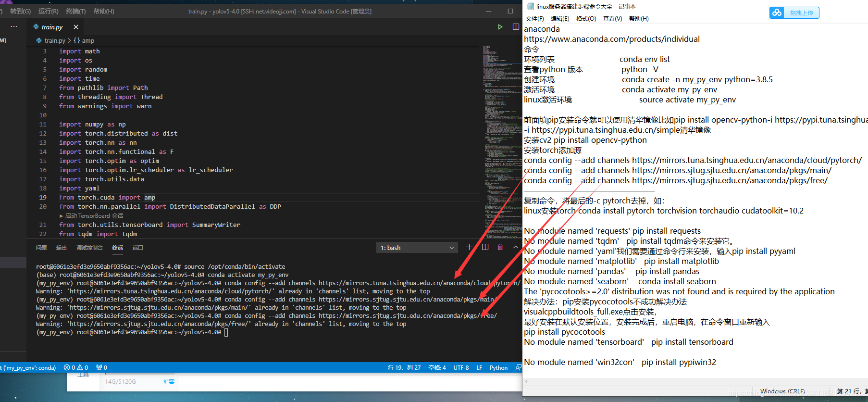Viewport: 868px width, 402px height.
Task: Click 'Windows (CRLF)' in Notepad status bar
Action: (x=782, y=391)
